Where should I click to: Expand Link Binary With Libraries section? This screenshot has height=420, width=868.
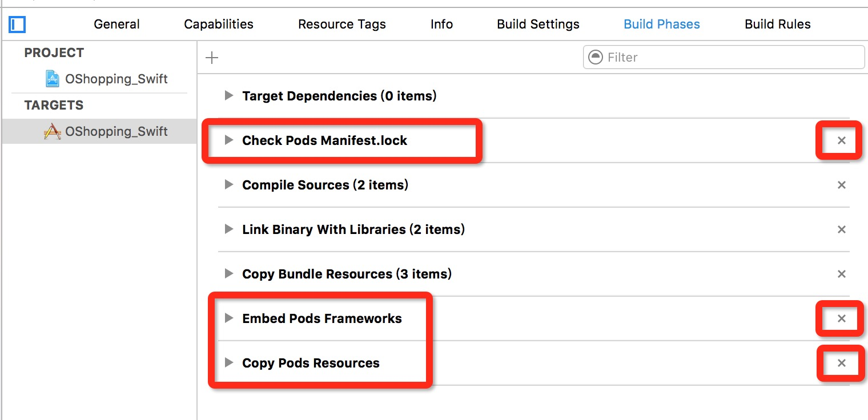click(229, 229)
